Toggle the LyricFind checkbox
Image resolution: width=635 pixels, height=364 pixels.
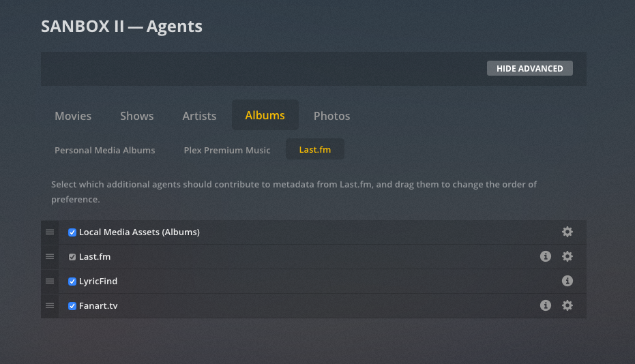(x=72, y=282)
